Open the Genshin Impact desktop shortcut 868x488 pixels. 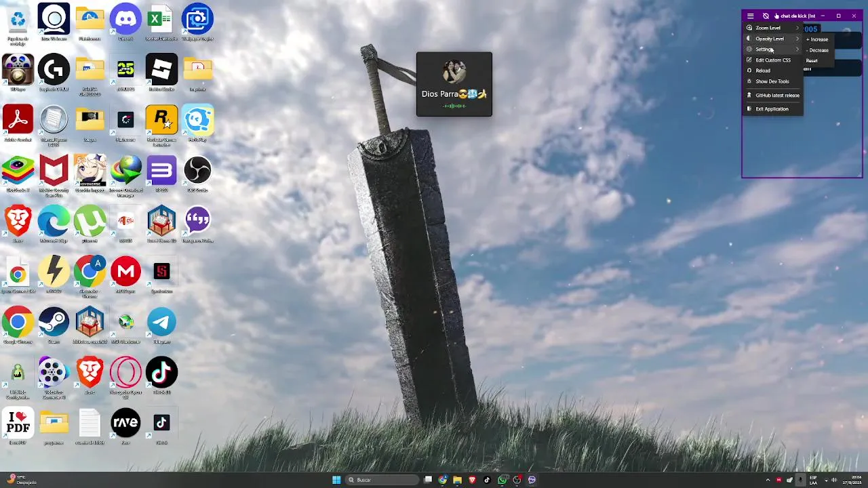coord(90,174)
